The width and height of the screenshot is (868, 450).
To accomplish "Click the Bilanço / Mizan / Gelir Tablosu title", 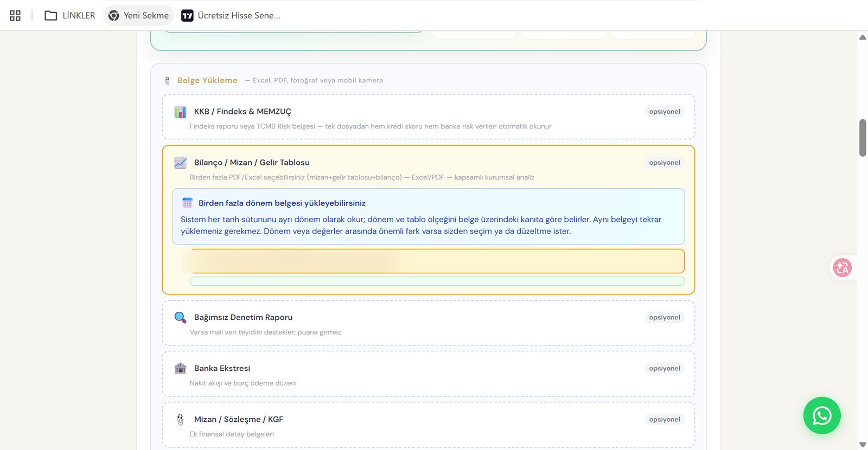I will (x=252, y=163).
